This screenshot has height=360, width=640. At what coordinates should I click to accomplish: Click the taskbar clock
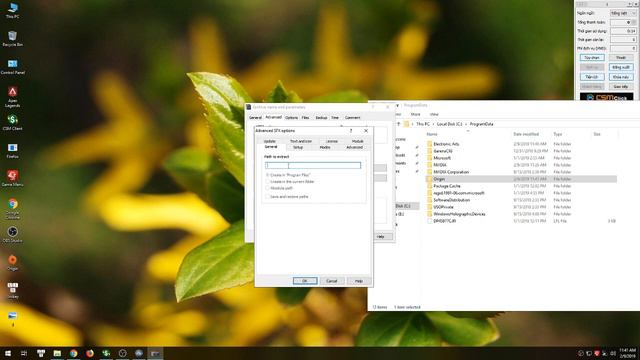coord(627,353)
